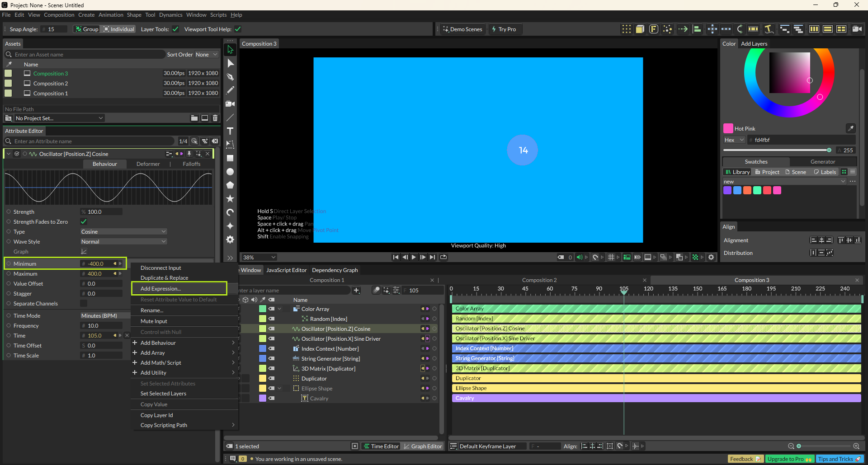Enable the Separate Channels checkbox
Image resolution: width=868 pixels, height=465 pixels.
point(84,304)
